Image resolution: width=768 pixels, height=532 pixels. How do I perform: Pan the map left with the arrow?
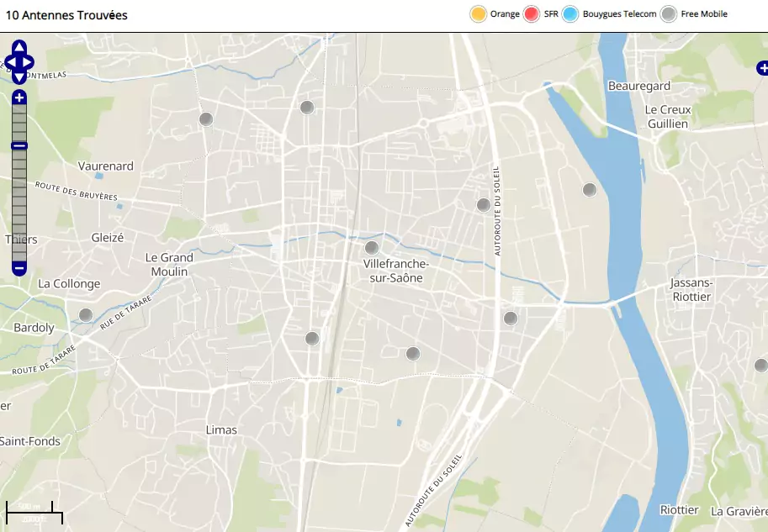tap(10, 62)
